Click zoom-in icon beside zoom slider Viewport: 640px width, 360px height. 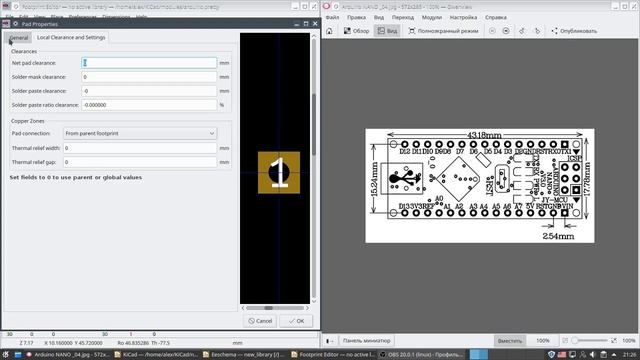[x=614, y=340]
